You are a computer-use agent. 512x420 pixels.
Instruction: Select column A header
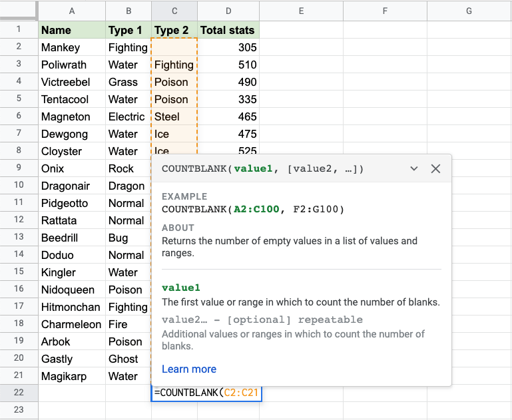click(x=72, y=11)
